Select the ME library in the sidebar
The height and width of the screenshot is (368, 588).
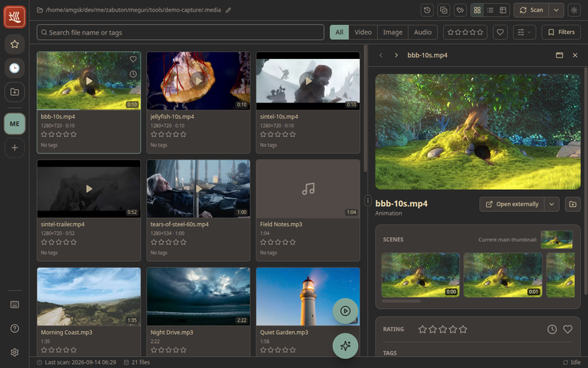pos(15,124)
